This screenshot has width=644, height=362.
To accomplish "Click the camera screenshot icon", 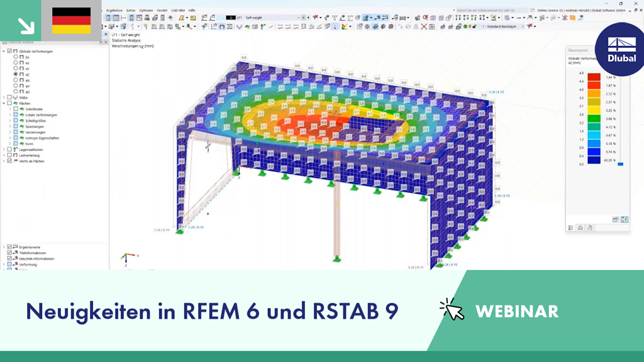I will click(x=431, y=26).
